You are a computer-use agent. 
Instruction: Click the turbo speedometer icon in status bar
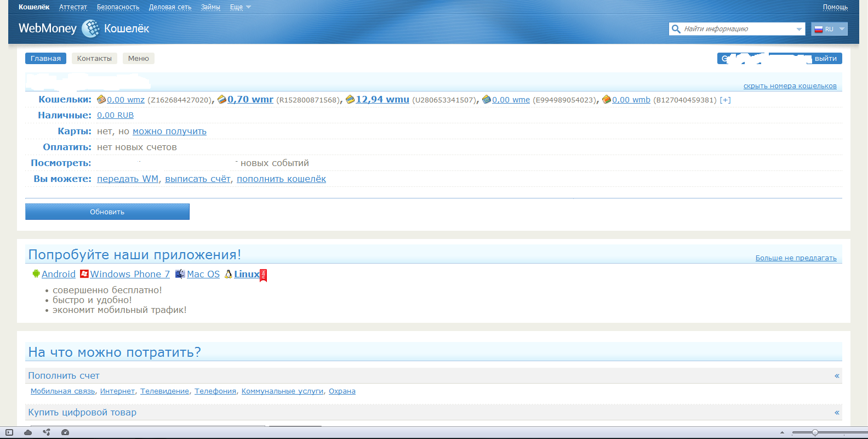coord(65,432)
